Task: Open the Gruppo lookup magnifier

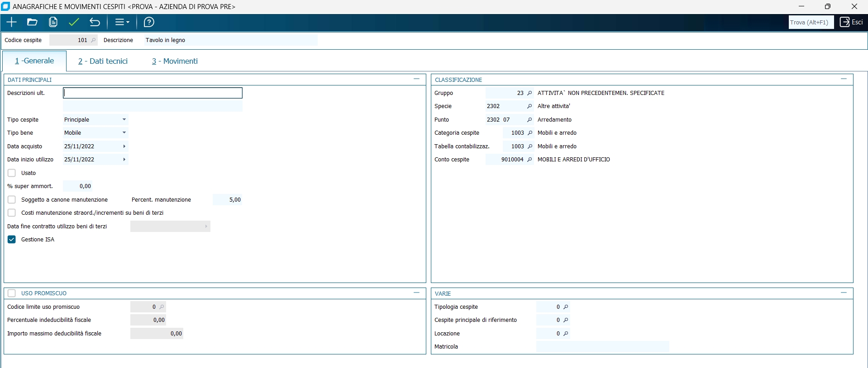Action: pos(529,93)
